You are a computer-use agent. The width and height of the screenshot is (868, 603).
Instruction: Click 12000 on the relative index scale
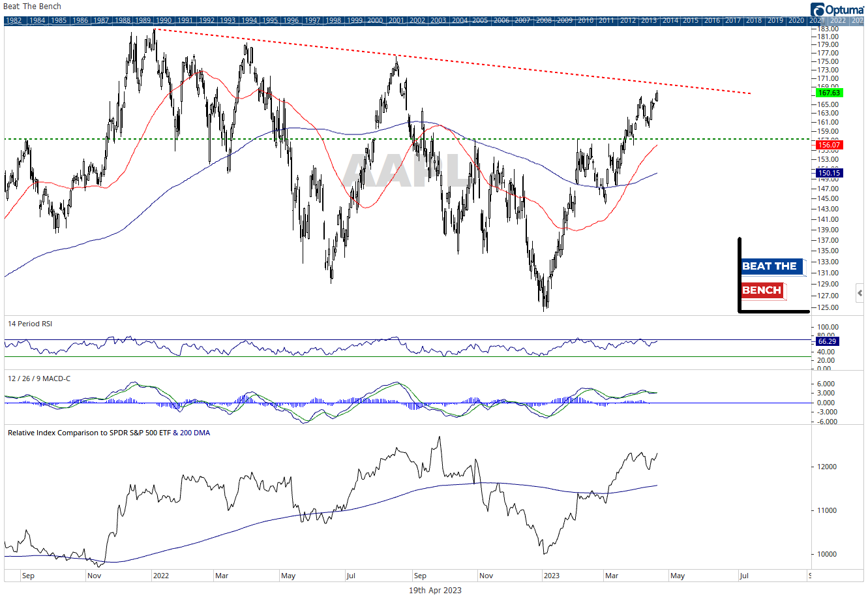[826, 467]
